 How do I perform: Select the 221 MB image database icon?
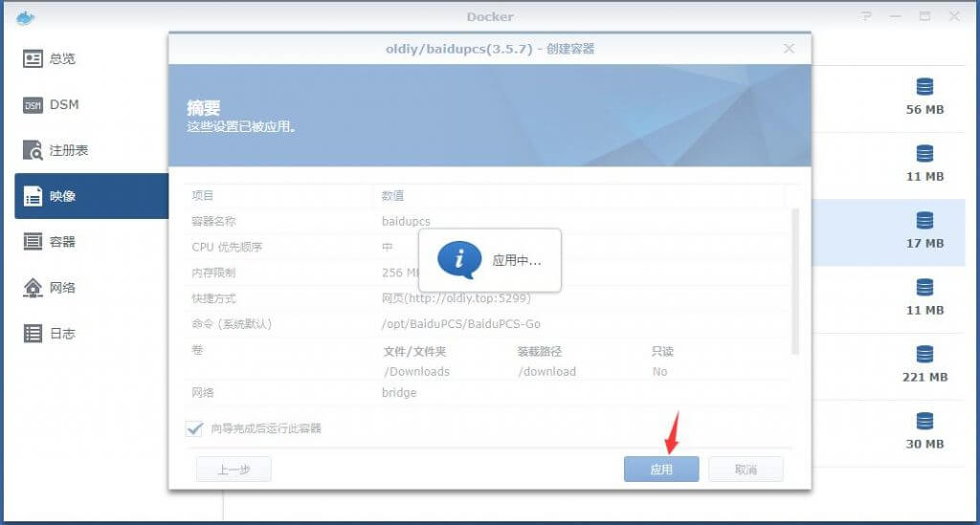click(x=924, y=355)
